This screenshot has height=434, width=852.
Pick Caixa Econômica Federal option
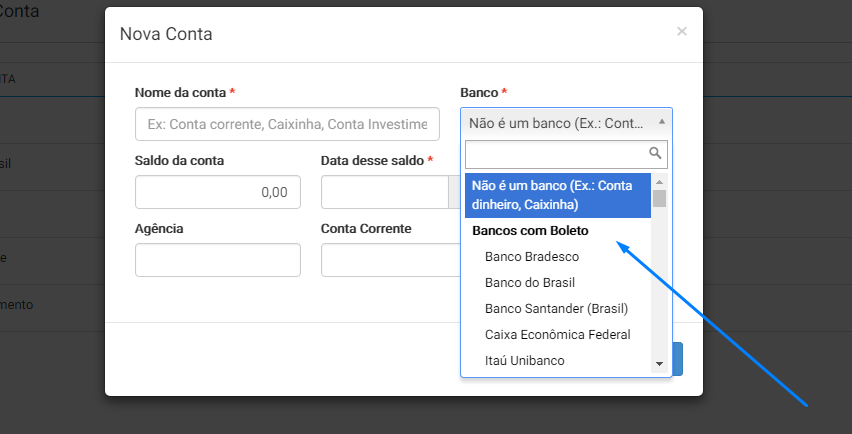(557, 335)
